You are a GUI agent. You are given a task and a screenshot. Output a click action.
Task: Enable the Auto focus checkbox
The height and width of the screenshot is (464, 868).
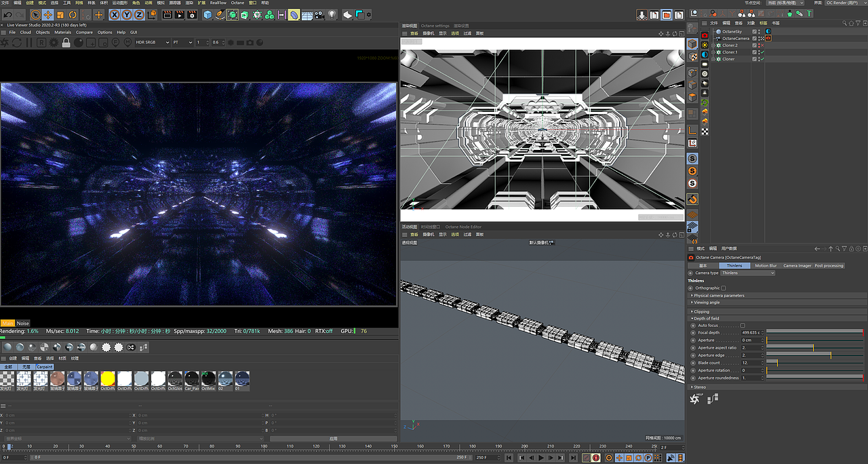click(743, 326)
